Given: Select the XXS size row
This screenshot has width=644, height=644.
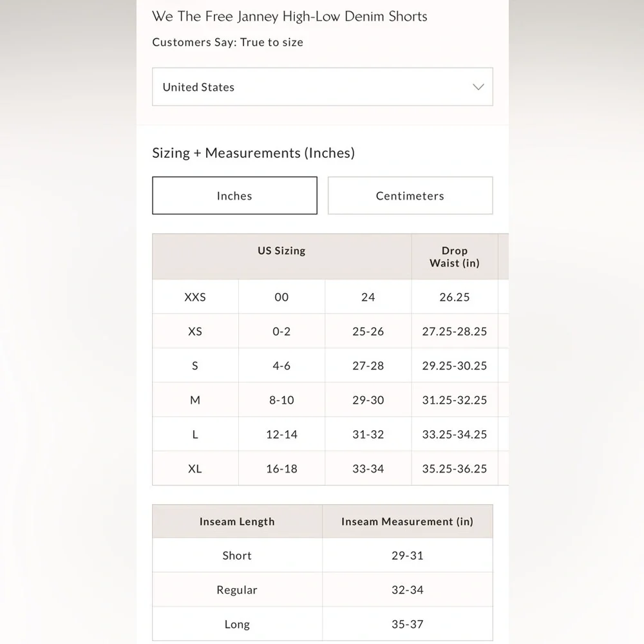Looking at the screenshot, I should [330, 297].
